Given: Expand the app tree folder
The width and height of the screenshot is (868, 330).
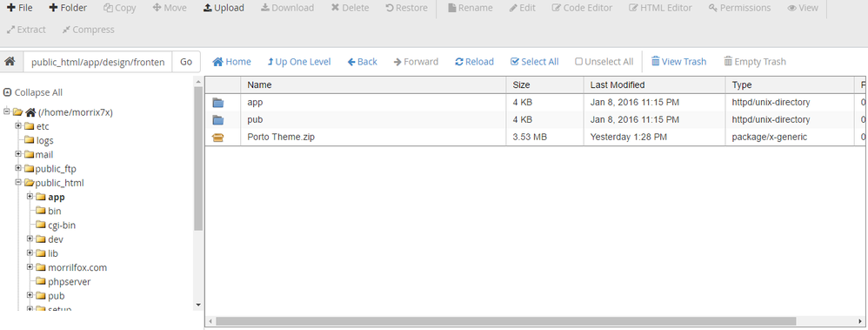Looking at the screenshot, I should pos(30,196).
